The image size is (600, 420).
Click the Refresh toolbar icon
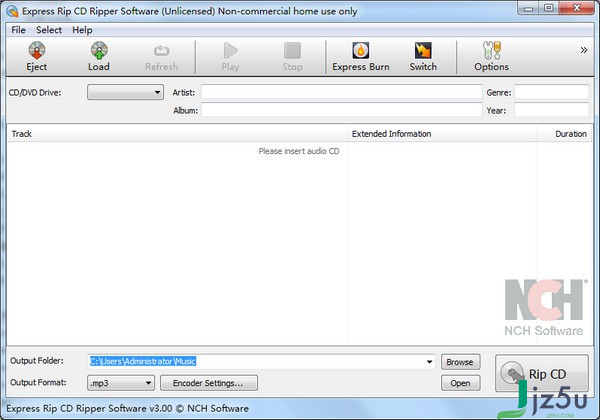[x=161, y=56]
